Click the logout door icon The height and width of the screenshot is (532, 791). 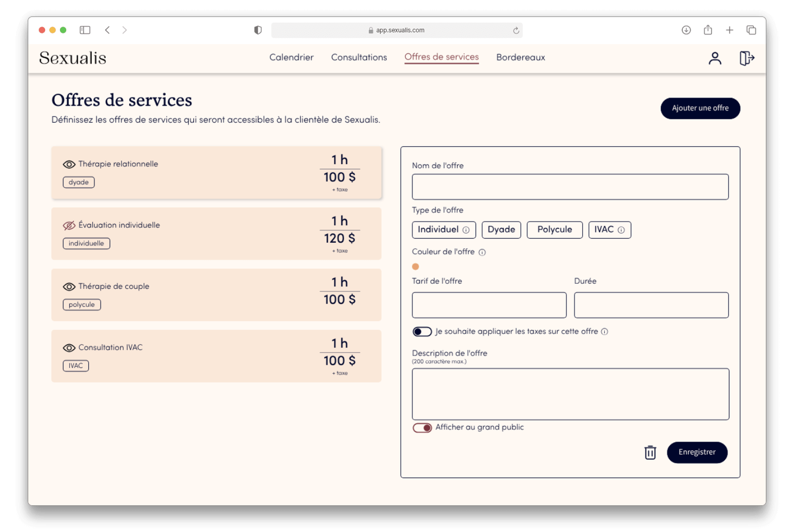(746, 58)
